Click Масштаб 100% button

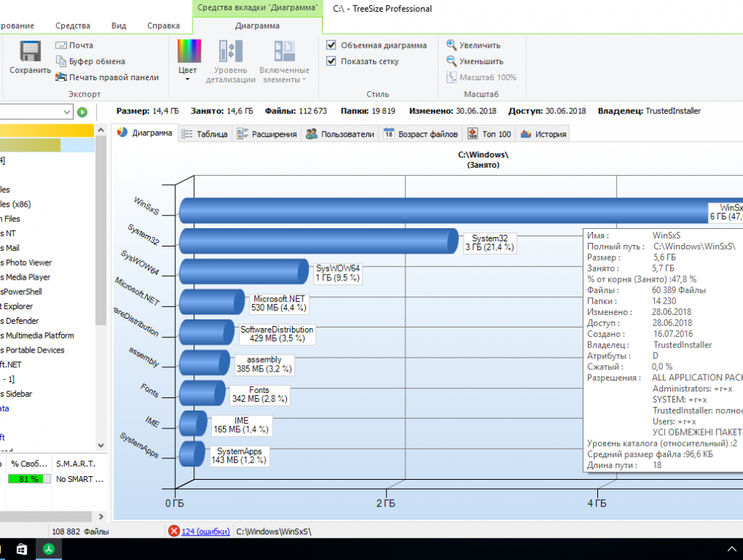pyautogui.click(x=481, y=77)
